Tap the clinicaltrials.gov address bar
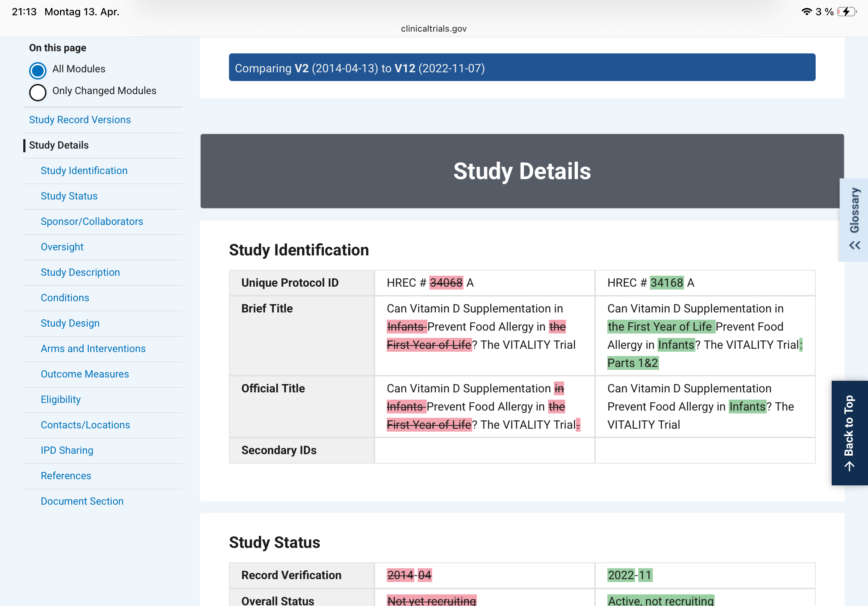Screen dimensions: 868x606 (x=434, y=29)
